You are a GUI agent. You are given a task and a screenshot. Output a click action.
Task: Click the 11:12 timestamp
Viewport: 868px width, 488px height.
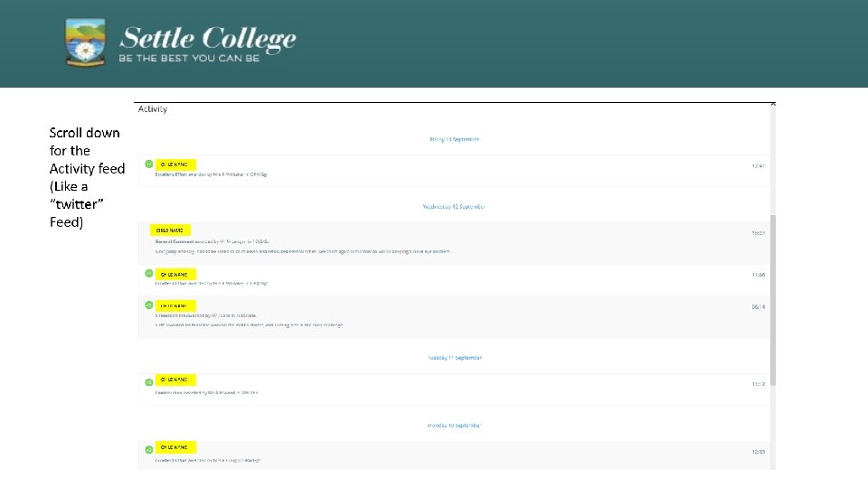[759, 384]
